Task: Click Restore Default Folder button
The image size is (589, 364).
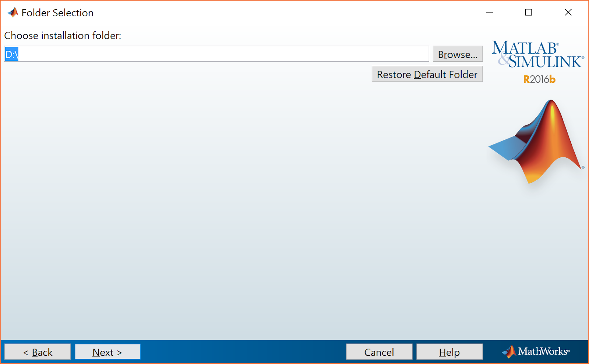Action: coord(427,74)
